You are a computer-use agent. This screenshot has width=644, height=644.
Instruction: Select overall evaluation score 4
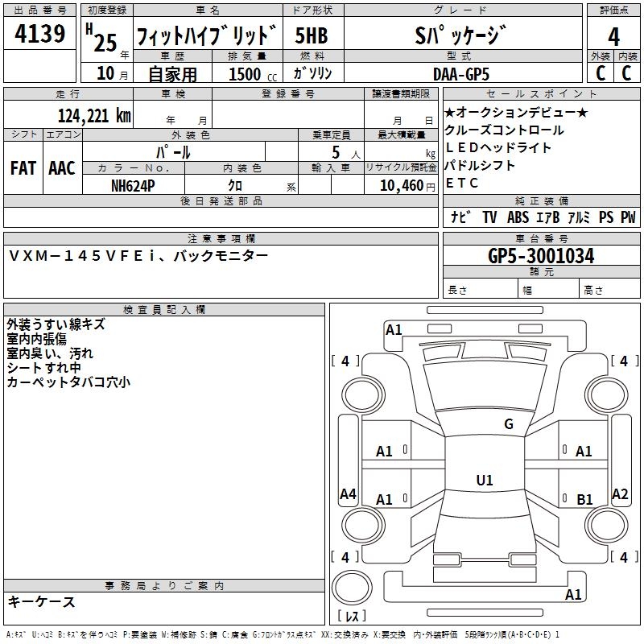613,36
